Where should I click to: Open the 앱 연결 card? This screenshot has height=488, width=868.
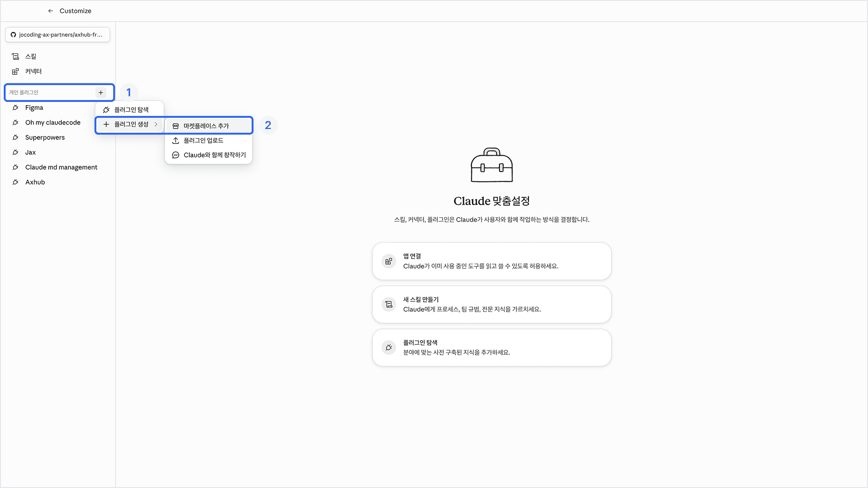tap(492, 261)
